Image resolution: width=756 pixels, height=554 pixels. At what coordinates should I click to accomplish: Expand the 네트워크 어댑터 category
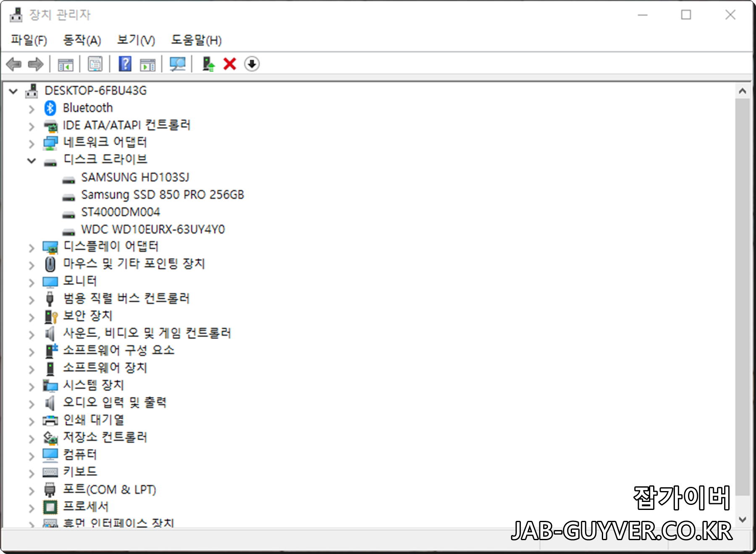[x=31, y=143]
